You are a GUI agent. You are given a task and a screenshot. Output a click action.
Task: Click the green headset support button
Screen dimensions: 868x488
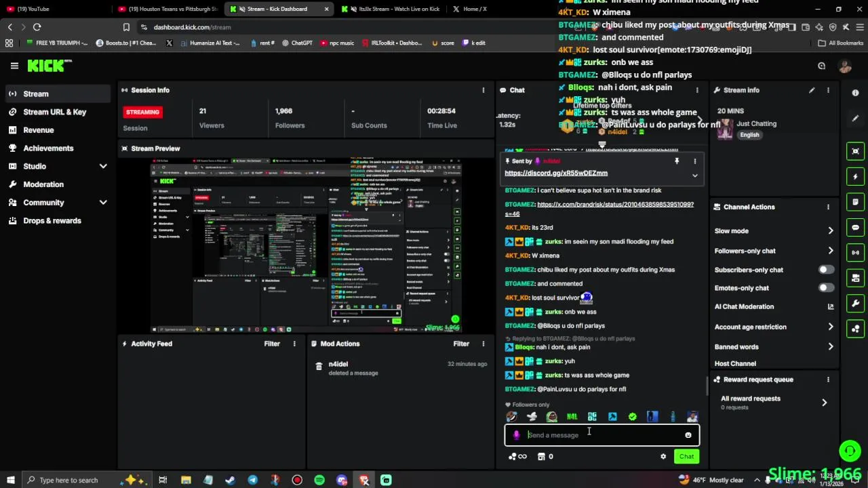850,451
